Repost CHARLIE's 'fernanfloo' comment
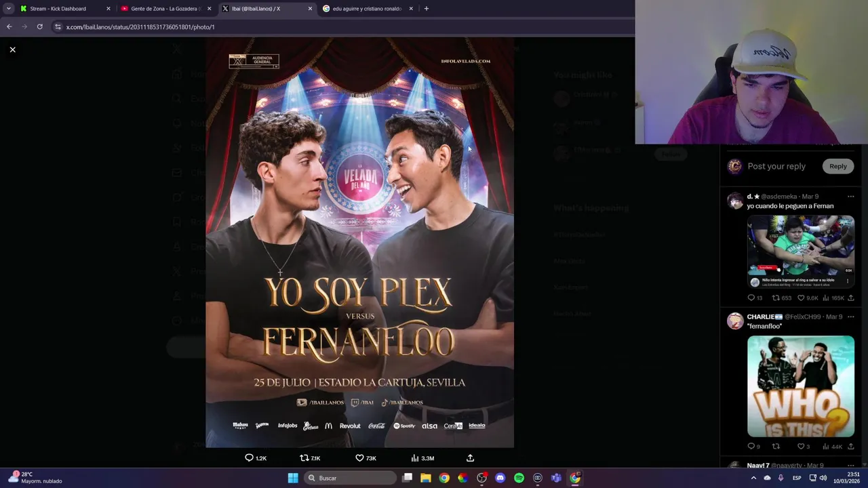This screenshot has height=488, width=868. 776,446
